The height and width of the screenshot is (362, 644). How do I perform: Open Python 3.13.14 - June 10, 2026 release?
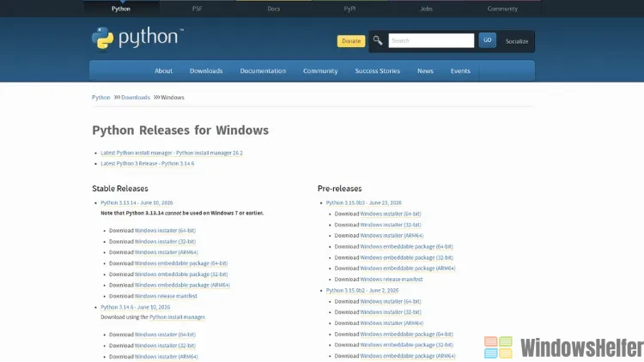click(x=137, y=202)
